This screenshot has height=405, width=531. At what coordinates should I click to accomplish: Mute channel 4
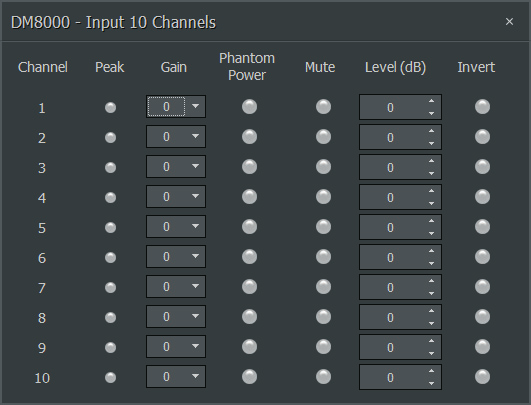323,197
